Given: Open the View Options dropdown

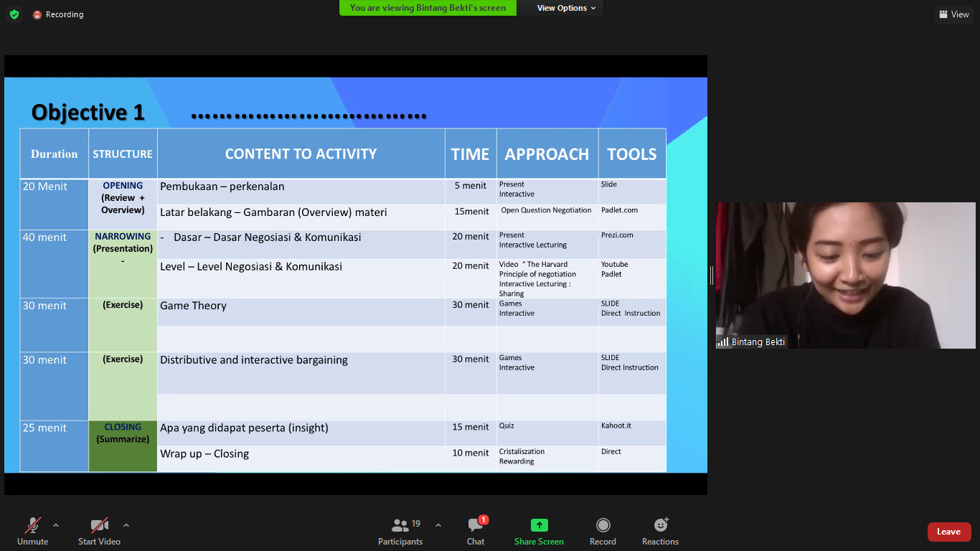Looking at the screenshot, I should 566,8.
